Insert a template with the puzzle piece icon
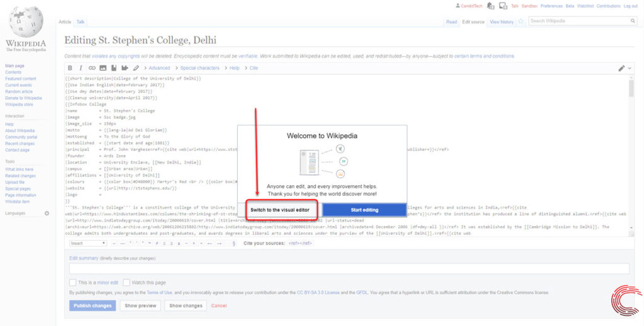This screenshot has width=644, height=326. [125, 68]
